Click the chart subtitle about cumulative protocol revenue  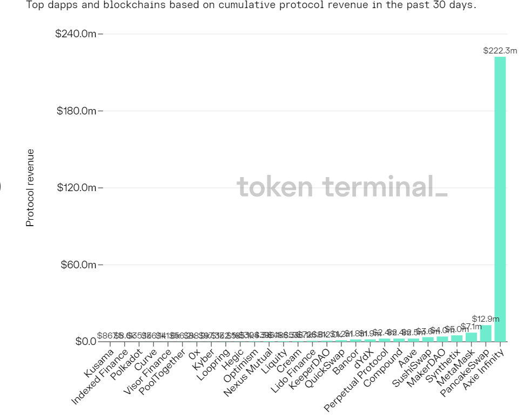click(x=252, y=5)
